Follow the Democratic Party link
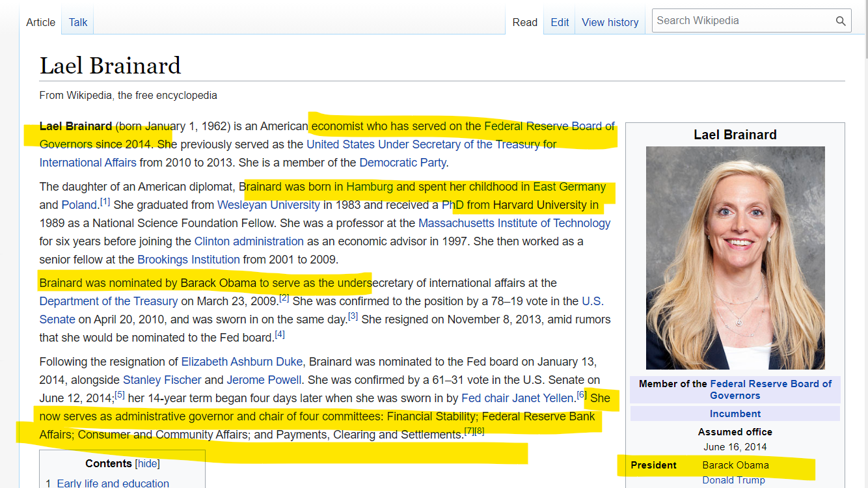The height and width of the screenshot is (488, 868). [x=403, y=163]
